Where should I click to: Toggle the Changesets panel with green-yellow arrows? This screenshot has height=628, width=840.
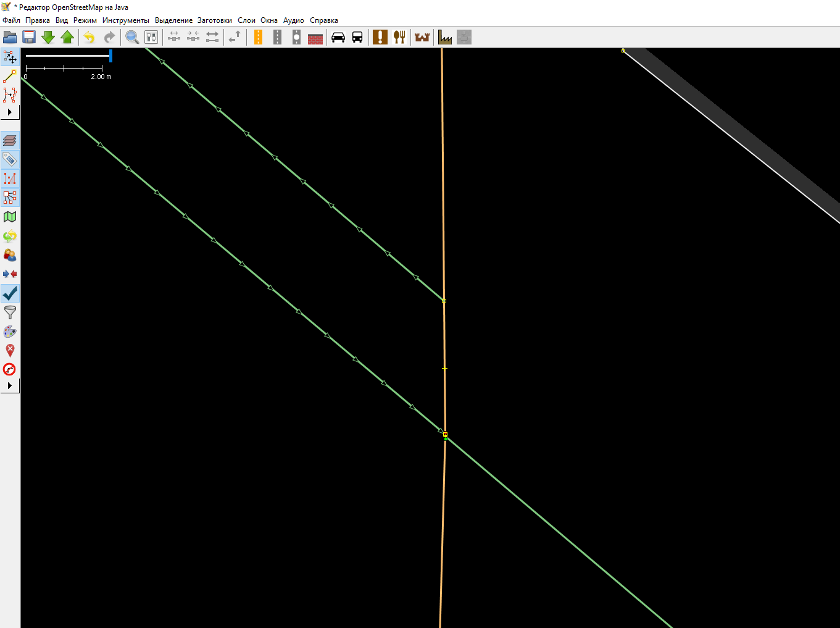(x=10, y=236)
